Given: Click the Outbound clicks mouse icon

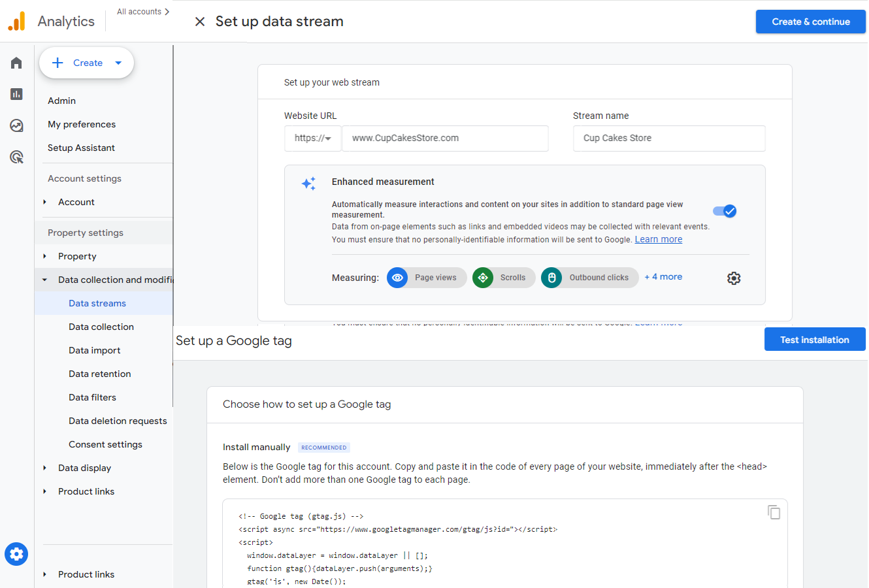Looking at the screenshot, I should [x=551, y=278].
